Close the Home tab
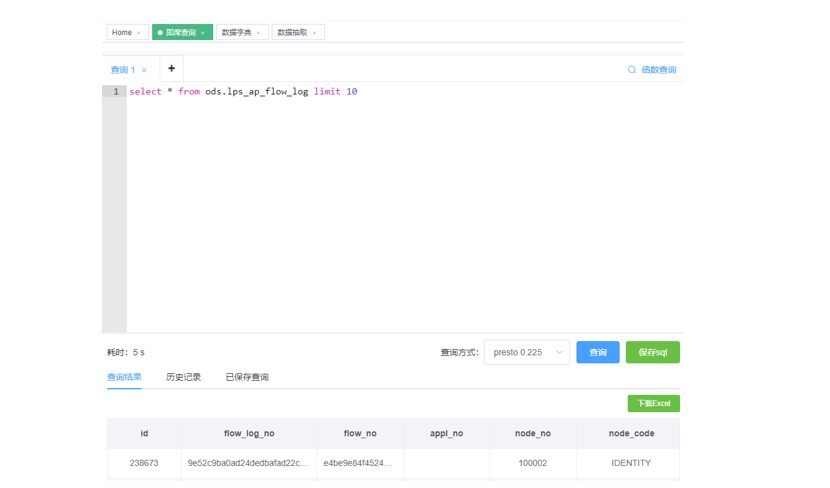This screenshot has width=830, height=488. (x=139, y=33)
